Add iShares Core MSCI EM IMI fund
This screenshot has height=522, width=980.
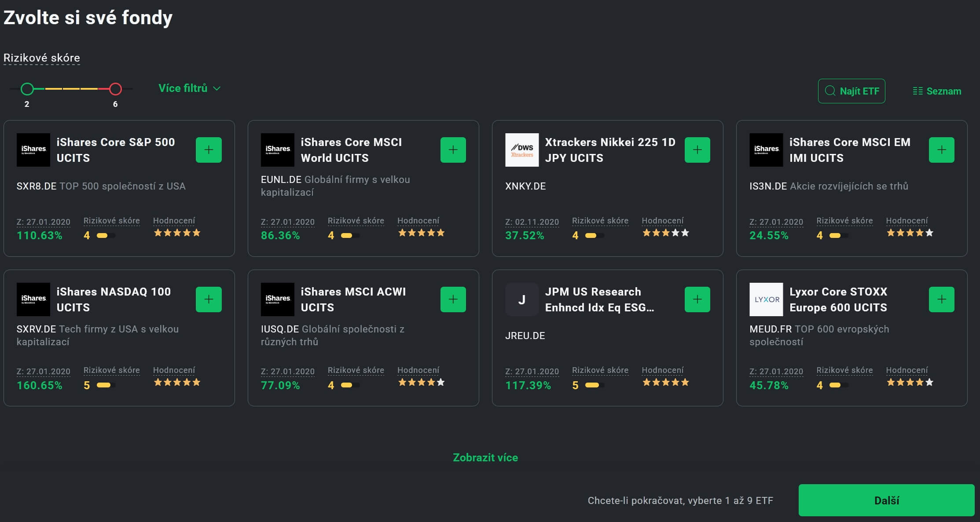pyautogui.click(x=941, y=150)
